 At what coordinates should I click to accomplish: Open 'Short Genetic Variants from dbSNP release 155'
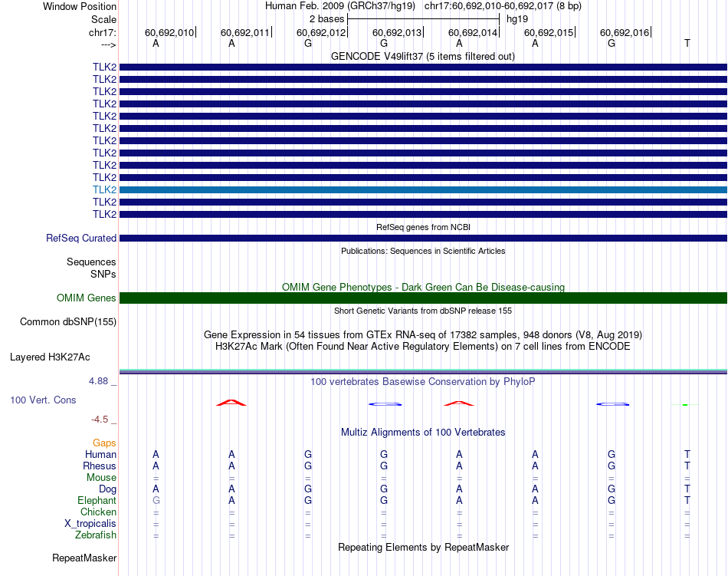point(423,311)
